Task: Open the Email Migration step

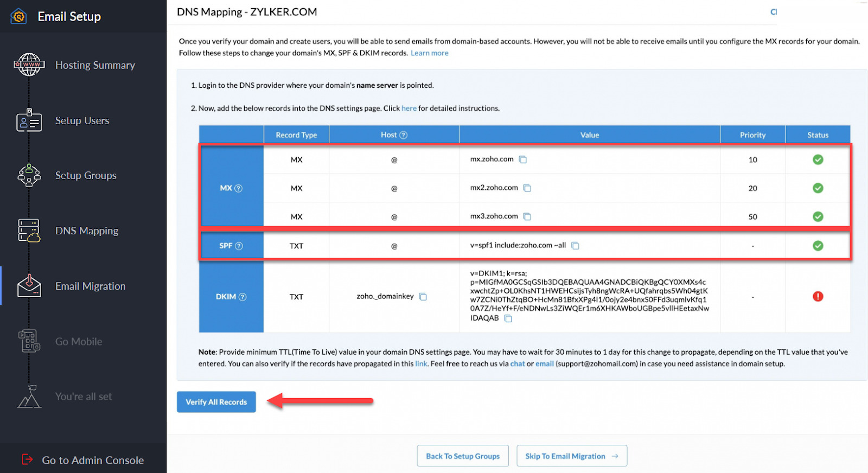Action: click(90, 286)
